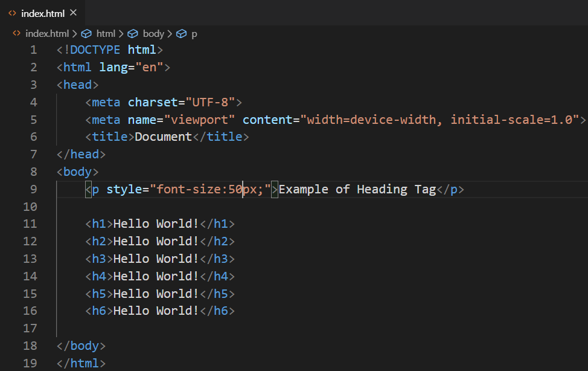Click the body element cube icon in breadcrumb

point(133,34)
